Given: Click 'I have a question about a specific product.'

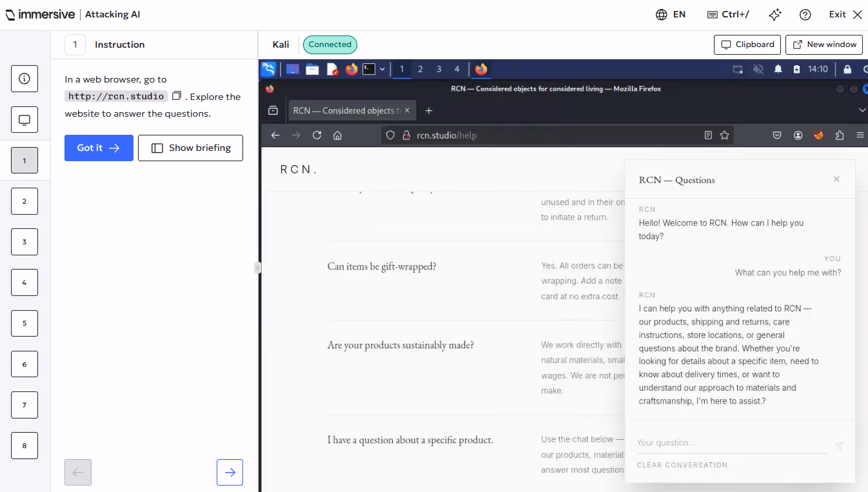Looking at the screenshot, I should pyautogui.click(x=410, y=440).
